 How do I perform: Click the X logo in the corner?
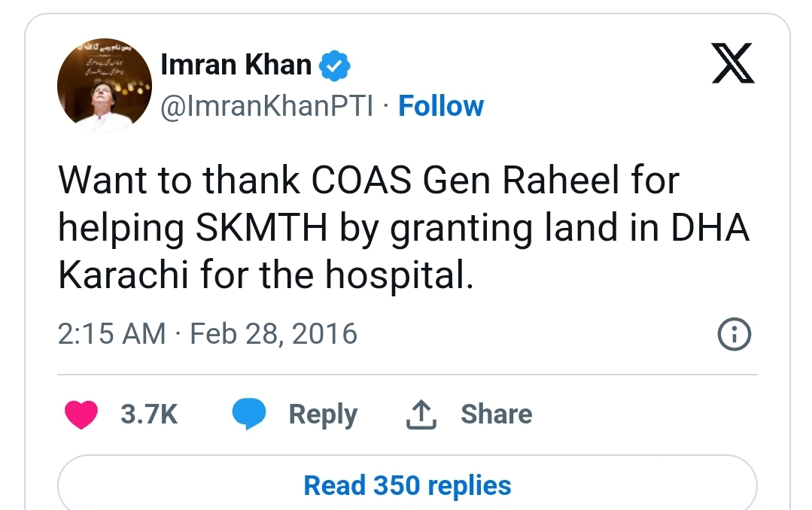pyautogui.click(x=733, y=63)
